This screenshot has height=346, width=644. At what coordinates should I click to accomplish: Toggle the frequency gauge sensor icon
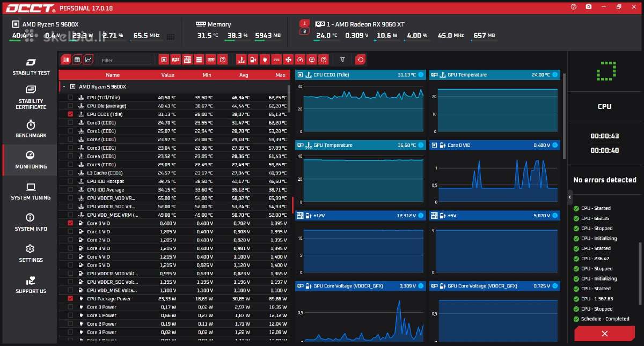click(x=300, y=60)
